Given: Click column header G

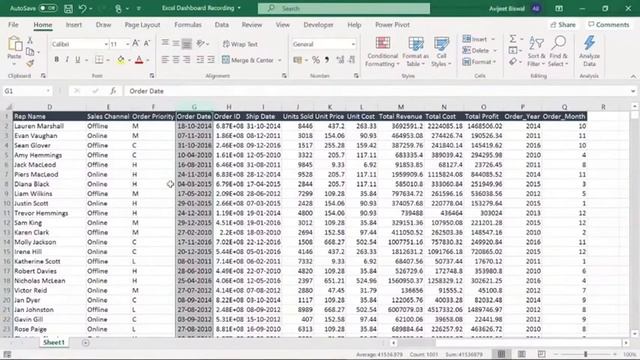Looking at the screenshot, I should pos(194,107).
